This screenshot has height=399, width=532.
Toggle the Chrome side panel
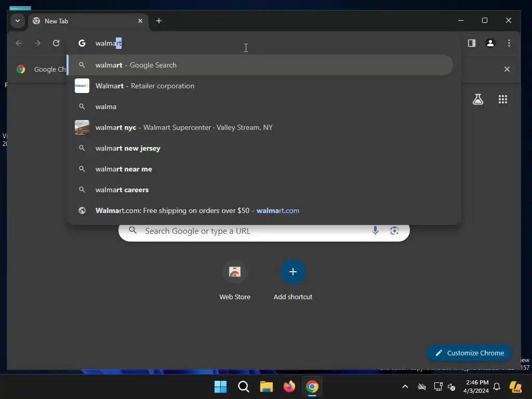point(472,43)
